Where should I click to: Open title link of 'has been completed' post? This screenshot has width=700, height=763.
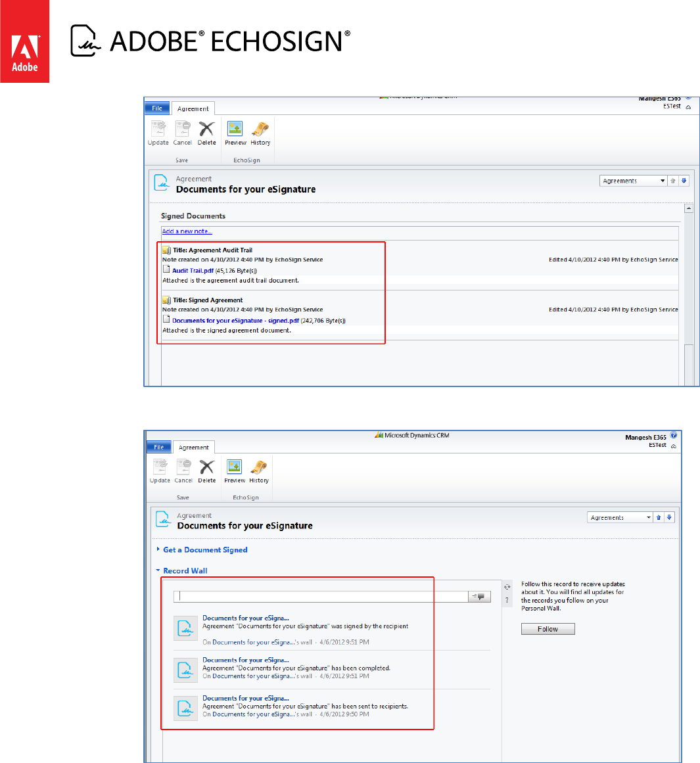click(245, 660)
